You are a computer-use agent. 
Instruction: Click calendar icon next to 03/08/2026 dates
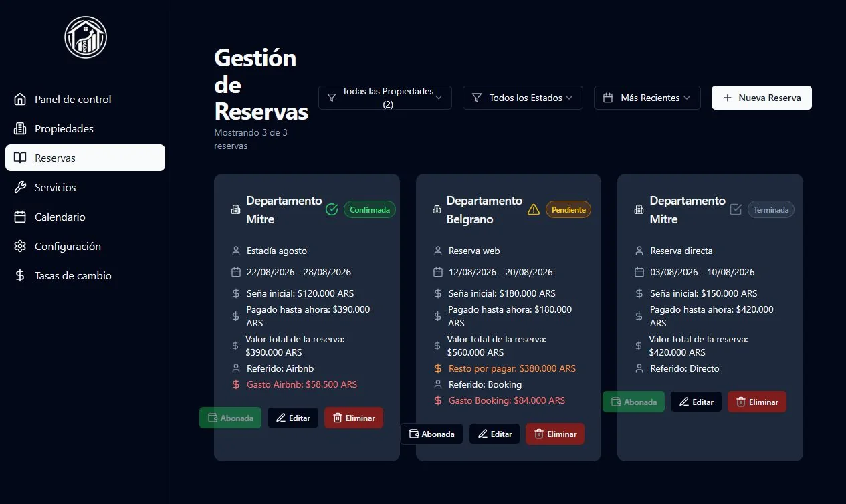(639, 272)
